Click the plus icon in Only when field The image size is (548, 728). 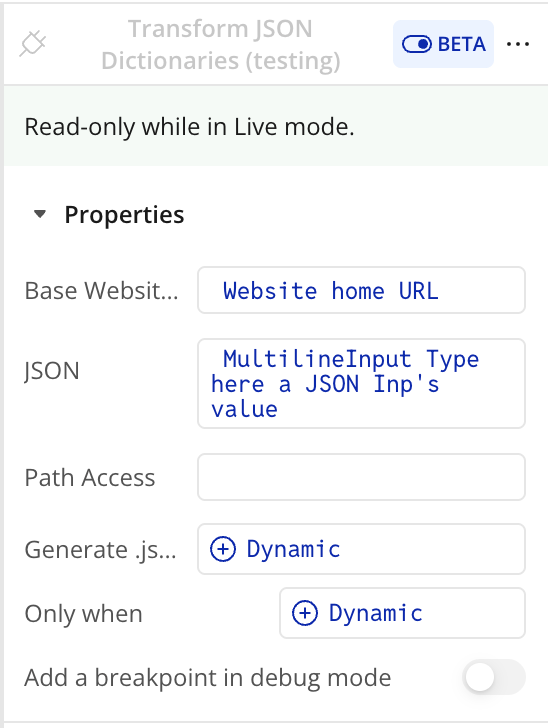coord(305,613)
